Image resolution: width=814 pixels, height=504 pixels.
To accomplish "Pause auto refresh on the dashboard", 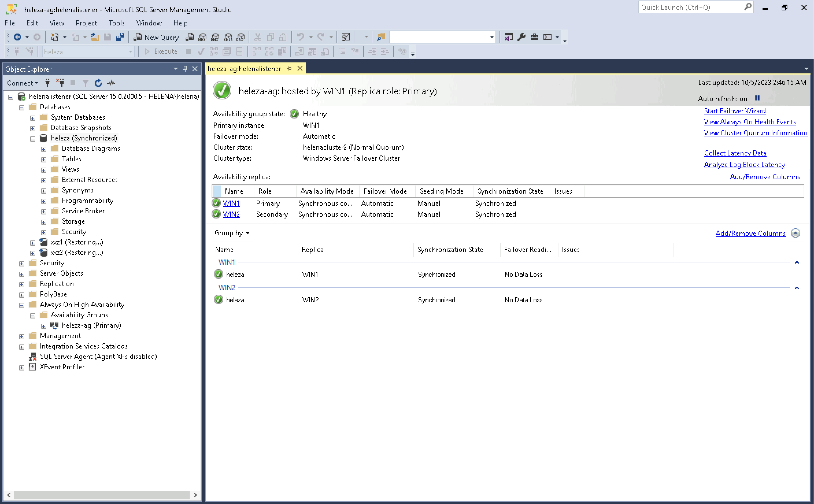I will [757, 98].
